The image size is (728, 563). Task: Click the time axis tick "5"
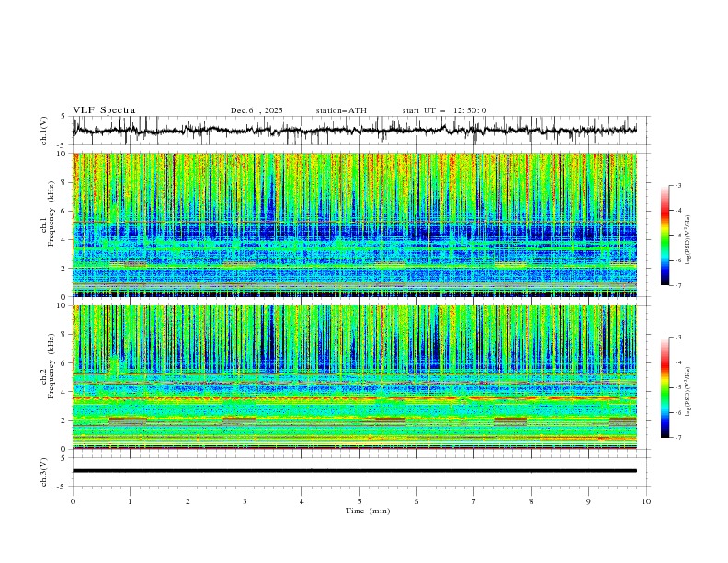(359, 501)
